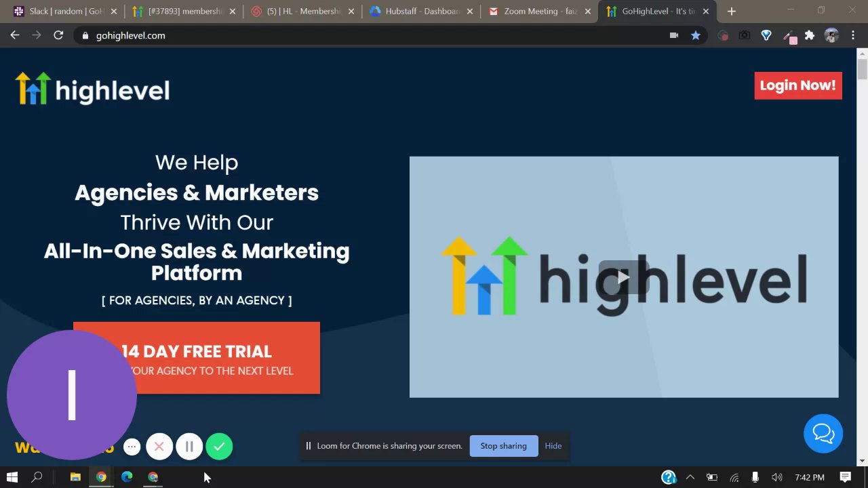The width and height of the screenshot is (868, 488).
Task: Close the Slack random tab
Action: coord(113,12)
